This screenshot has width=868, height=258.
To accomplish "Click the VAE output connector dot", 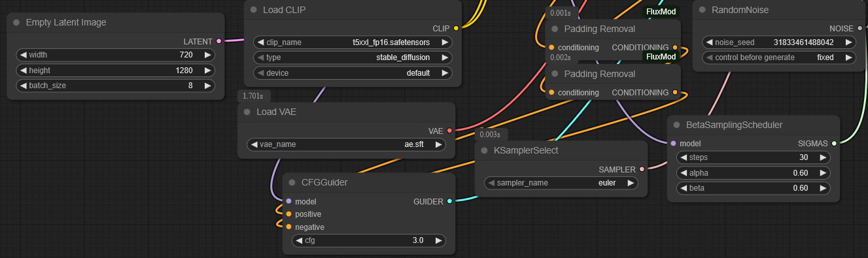I will (x=449, y=131).
